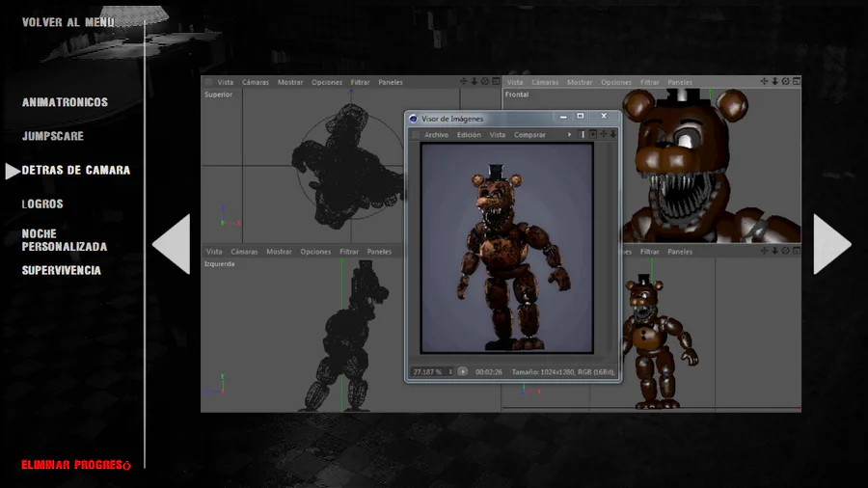Image resolution: width=868 pixels, height=488 pixels.
Task: Select DETRAS DE CAMARA menu entry
Action: click(76, 171)
